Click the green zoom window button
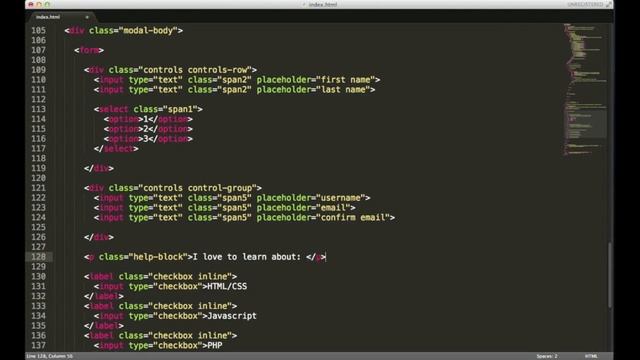Viewport: 640px width, 360px height. [x=47, y=4]
